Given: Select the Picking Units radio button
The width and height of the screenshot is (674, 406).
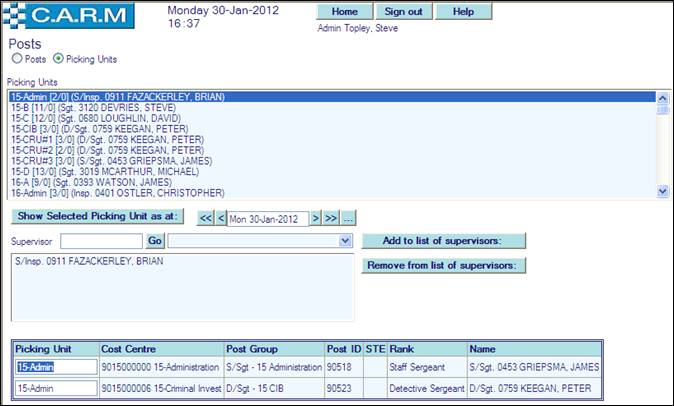Looking at the screenshot, I should pyautogui.click(x=58, y=60).
